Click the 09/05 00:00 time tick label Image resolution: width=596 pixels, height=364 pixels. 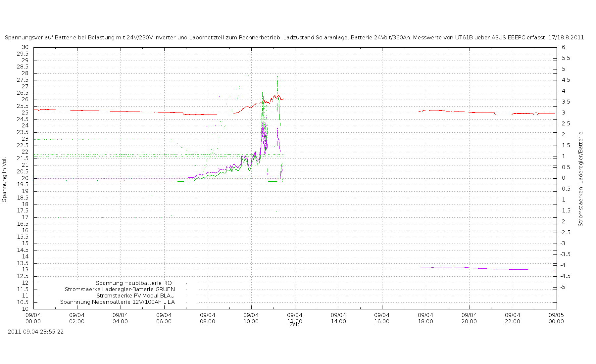point(556,318)
